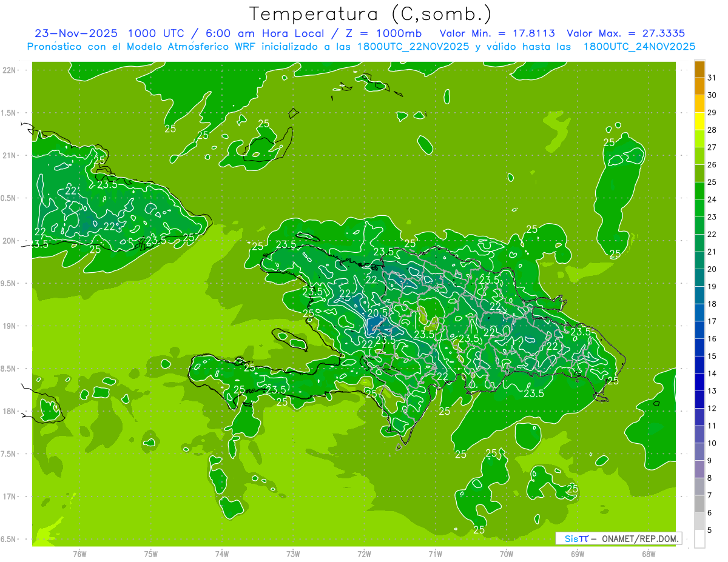Click the colorbar number label "5"
The image size is (728, 562).
click(x=710, y=530)
